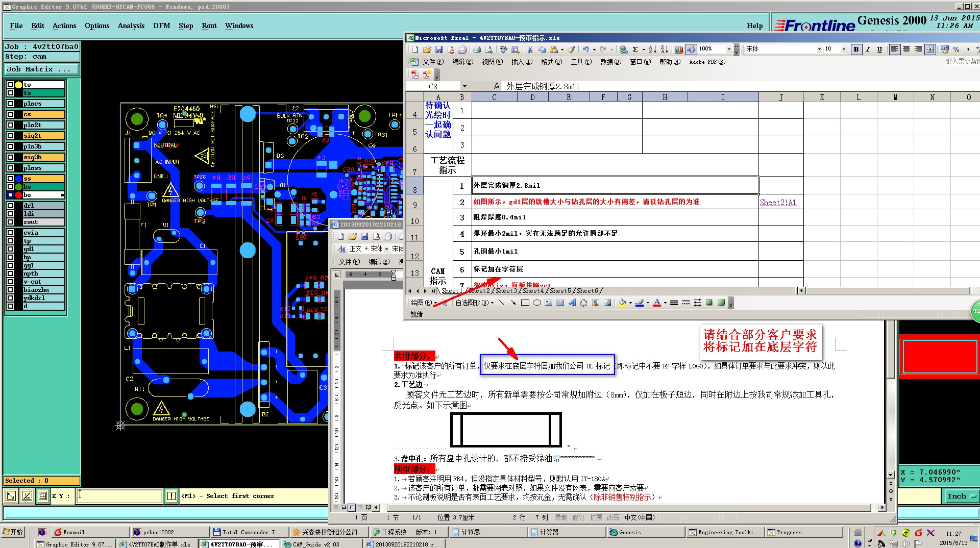Click font color red A swatch
The image size is (980, 548).
point(657,303)
